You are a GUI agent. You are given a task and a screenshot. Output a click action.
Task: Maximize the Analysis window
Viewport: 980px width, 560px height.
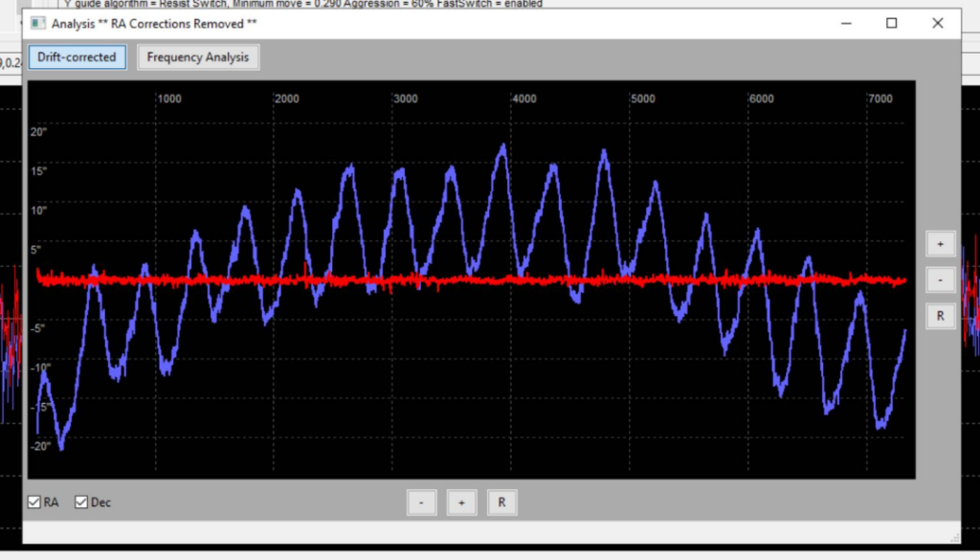pyautogui.click(x=891, y=23)
